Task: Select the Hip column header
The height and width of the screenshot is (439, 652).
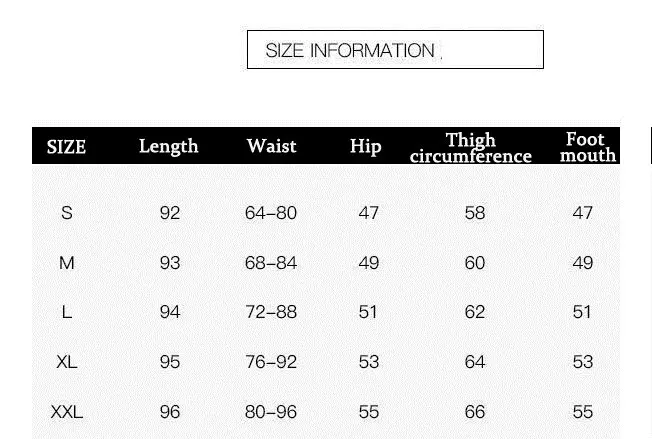Action: point(366,147)
